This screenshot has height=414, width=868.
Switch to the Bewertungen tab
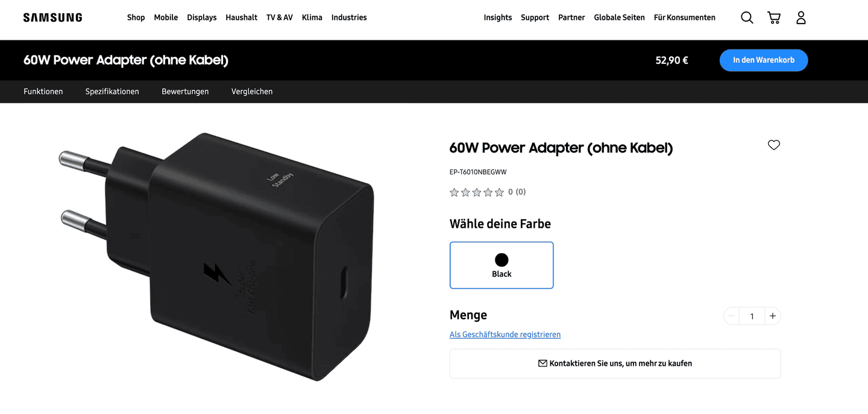click(x=185, y=92)
